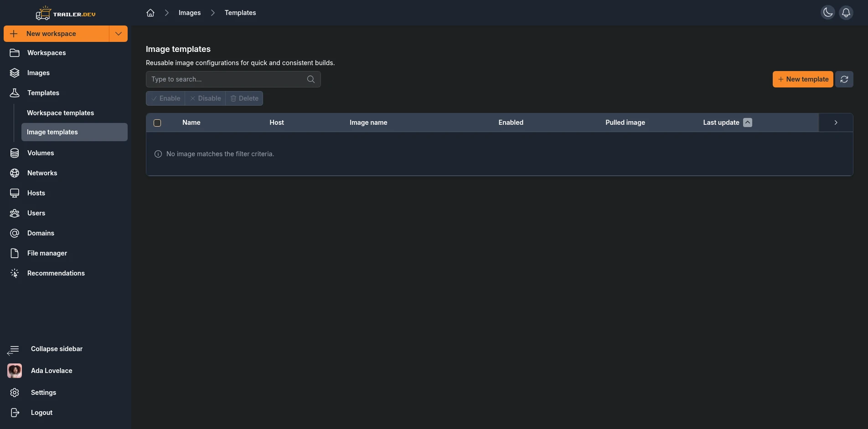868x429 pixels.
Task: Sort by Name column header
Action: [x=191, y=123]
